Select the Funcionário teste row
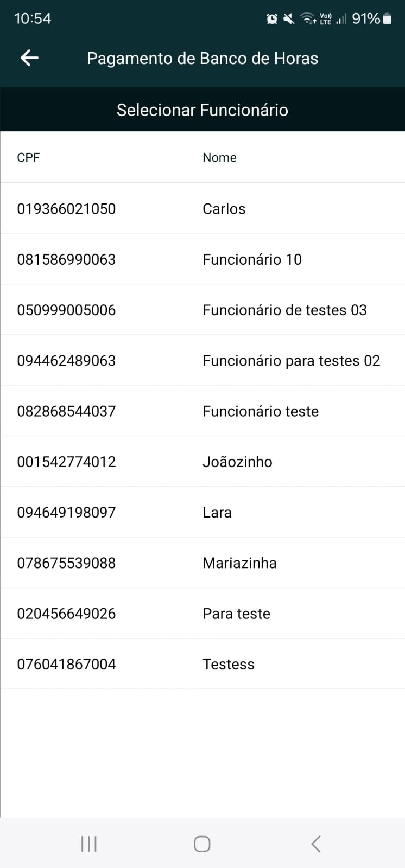The image size is (405, 868). [261, 411]
